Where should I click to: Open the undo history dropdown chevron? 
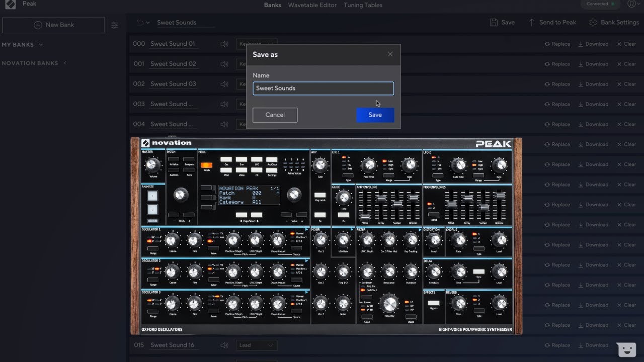pyautogui.click(x=148, y=23)
